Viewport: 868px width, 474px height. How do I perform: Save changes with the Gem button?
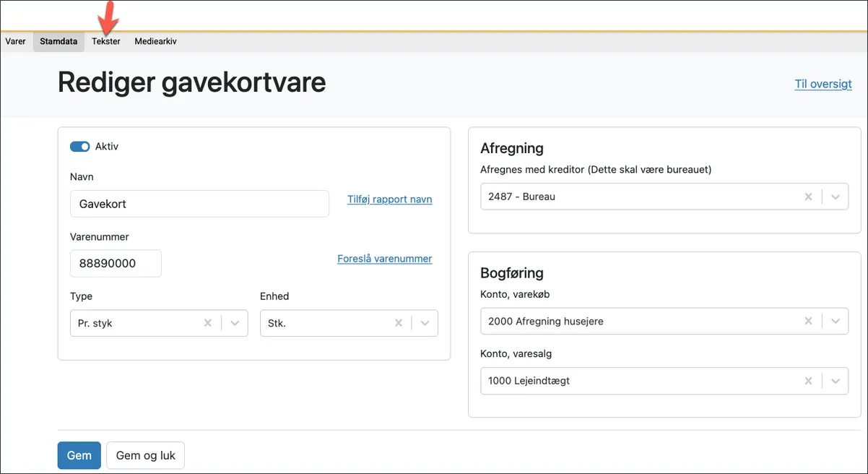(79, 455)
